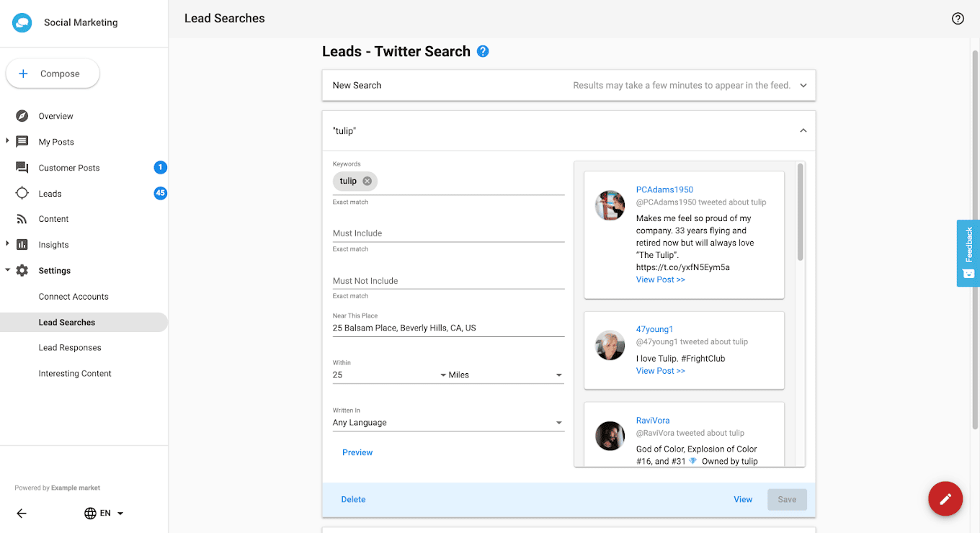
Task: Remove the tulip keyword chip
Action: click(367, 181)
